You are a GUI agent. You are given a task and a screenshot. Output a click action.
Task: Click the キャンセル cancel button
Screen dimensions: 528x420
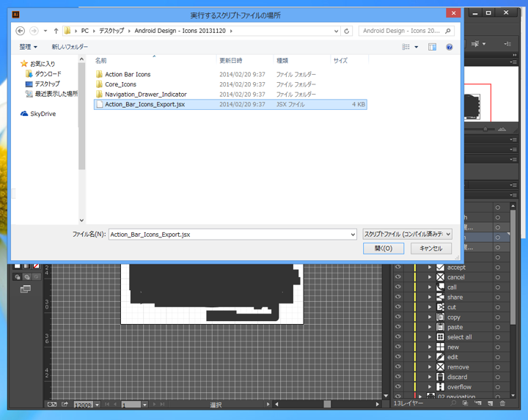(x=431, y=248)
